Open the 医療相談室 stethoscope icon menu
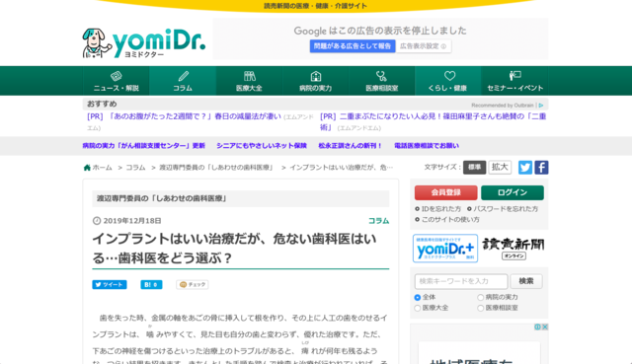This screenshot has height=364, width=632. coord(382,81)
